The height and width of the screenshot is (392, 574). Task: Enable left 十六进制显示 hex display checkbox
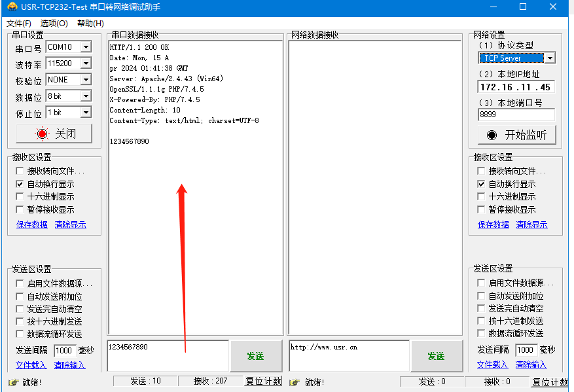coord(20,197)
